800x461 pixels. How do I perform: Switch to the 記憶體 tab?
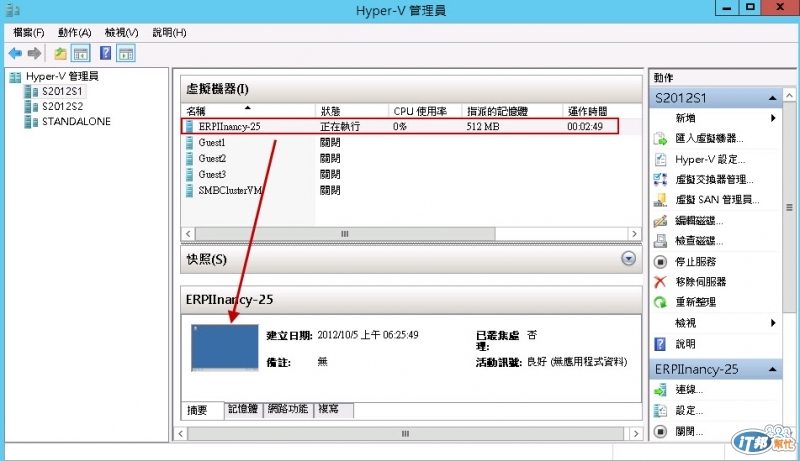243,409
